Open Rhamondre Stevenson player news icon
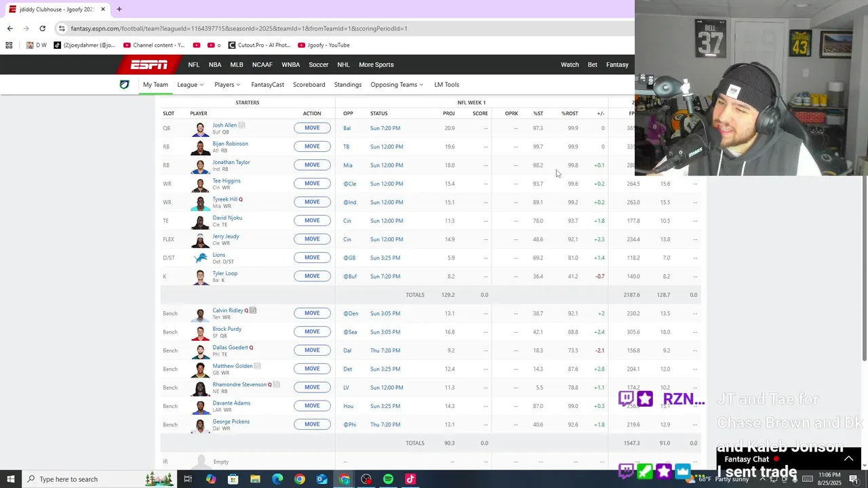The image size is (868, 488). (277, 384)
